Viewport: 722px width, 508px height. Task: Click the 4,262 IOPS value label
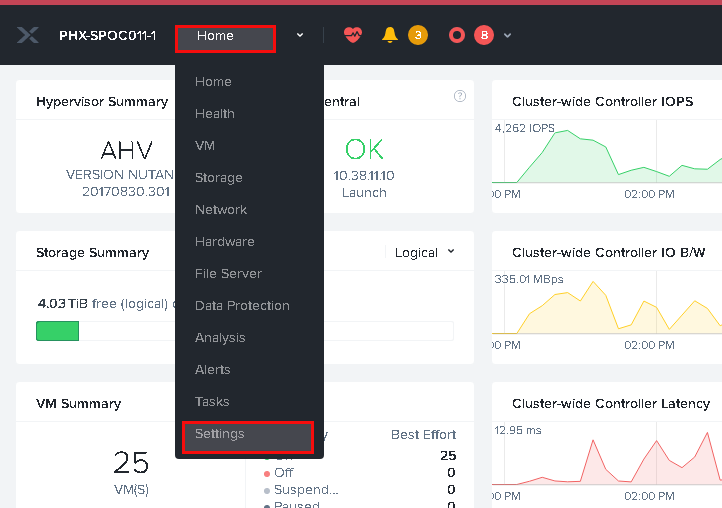(524, 128)
